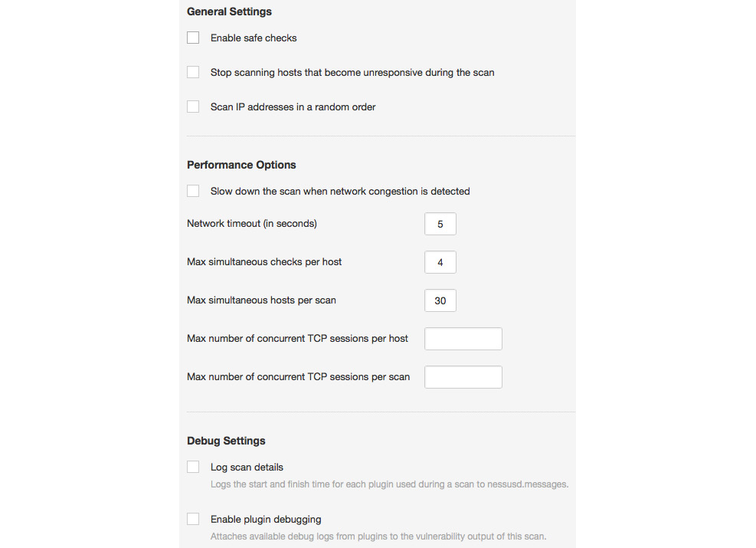Image resolution: width=756 pixels, height=548 pixels.
Task: Enable Log scan details checkbox
Action: click(x=193, y=467)
